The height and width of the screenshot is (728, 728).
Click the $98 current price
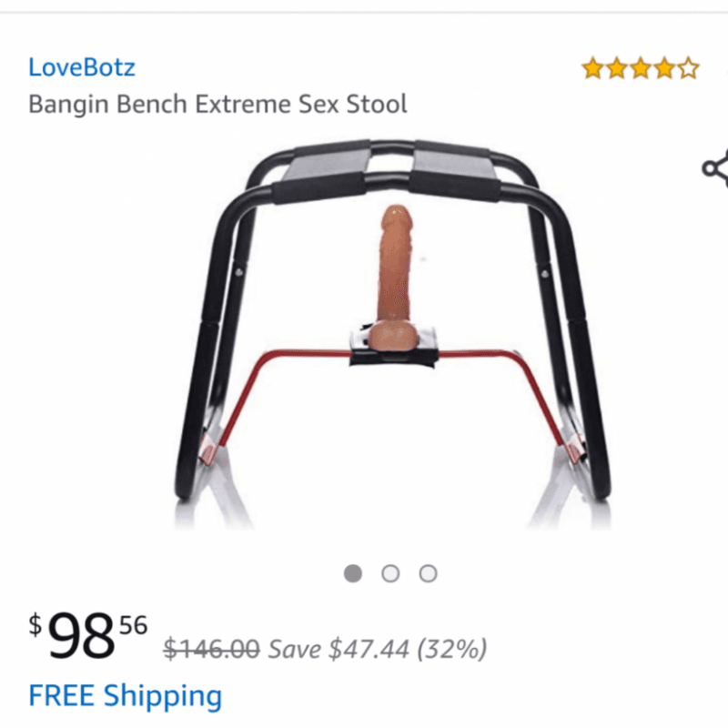pos(81,635)
